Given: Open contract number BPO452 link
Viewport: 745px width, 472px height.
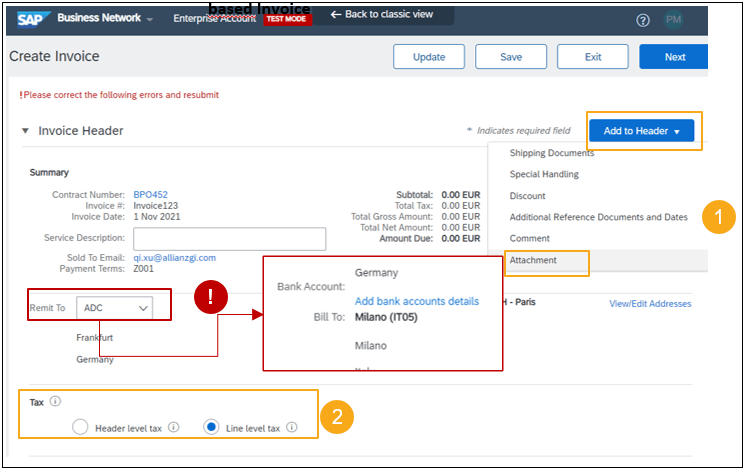Looking at the screenshot, I should coord(150,194).
